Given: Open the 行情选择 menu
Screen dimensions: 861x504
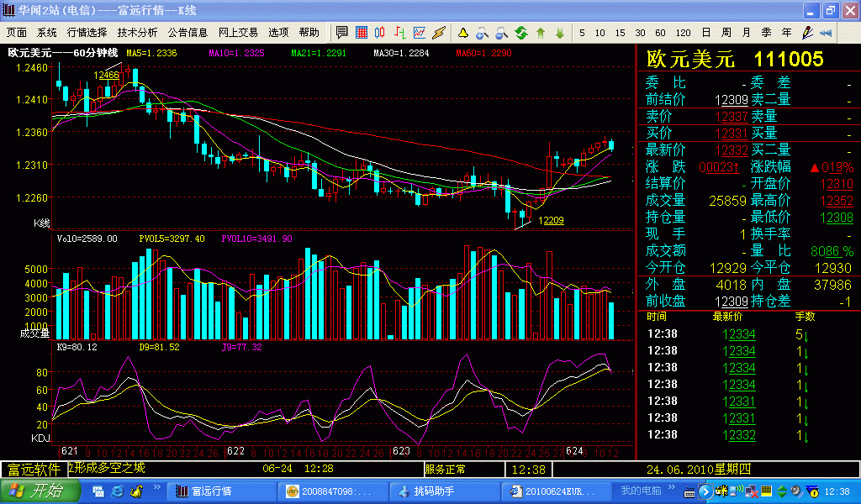Looking at the screenshot, I should pos(87,33).
